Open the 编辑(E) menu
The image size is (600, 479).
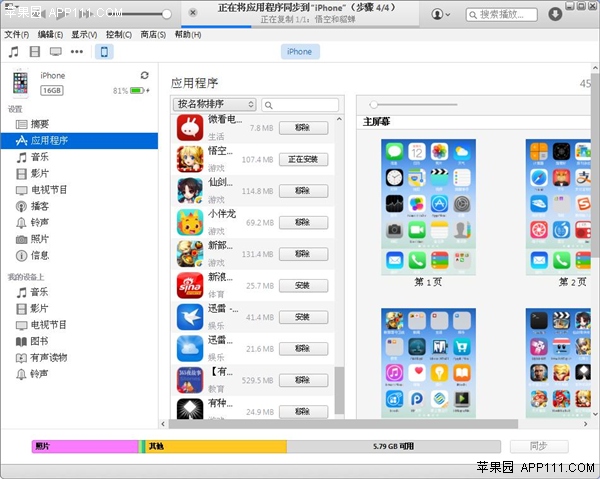50,34
